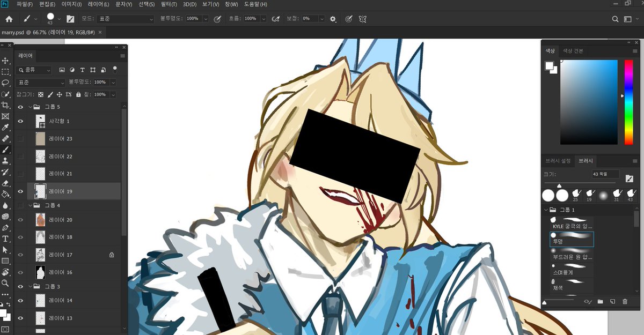Screen dimensions: 644x335
Task: Select the 채색 brush preset
Action: coord(572,285)
